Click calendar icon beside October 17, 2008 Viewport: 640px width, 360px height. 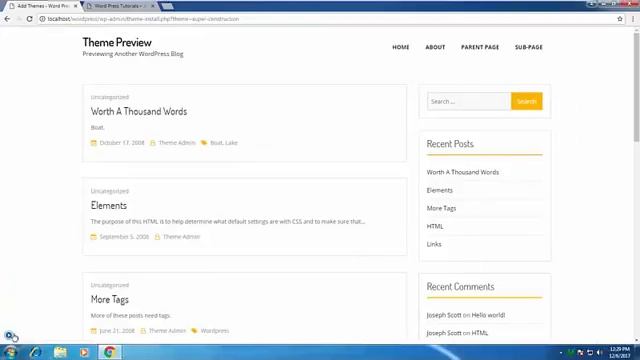pyautogui.click(x=94, y=143)
